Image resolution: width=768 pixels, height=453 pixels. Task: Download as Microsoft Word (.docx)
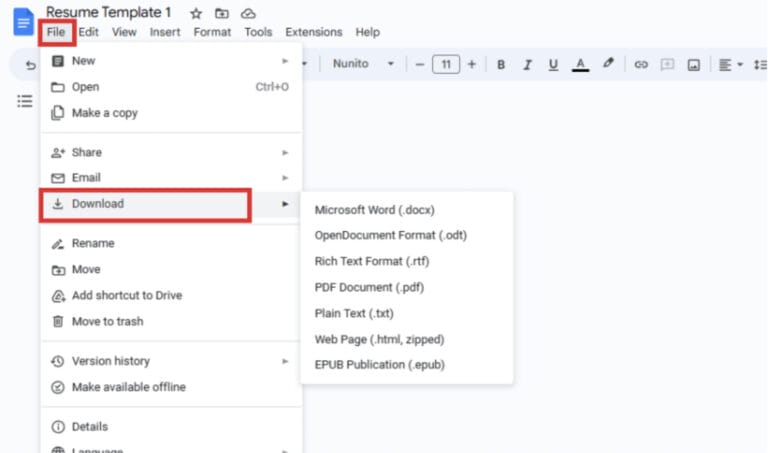pos(407,210)
